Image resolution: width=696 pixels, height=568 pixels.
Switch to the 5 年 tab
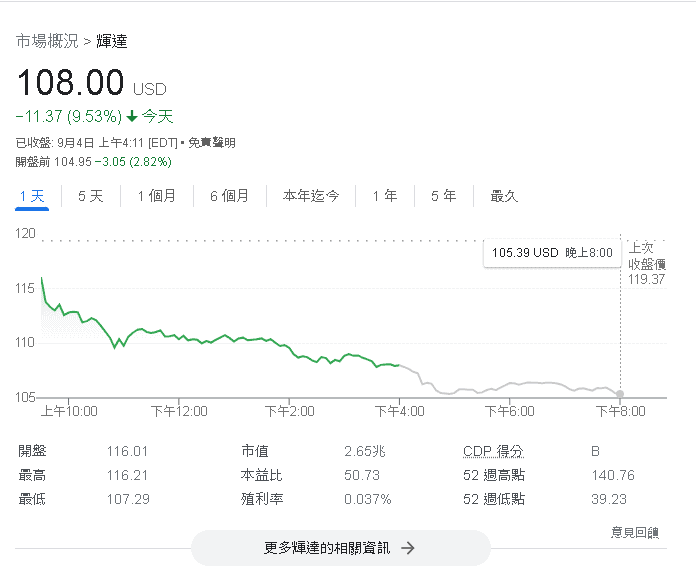point(443,196)
